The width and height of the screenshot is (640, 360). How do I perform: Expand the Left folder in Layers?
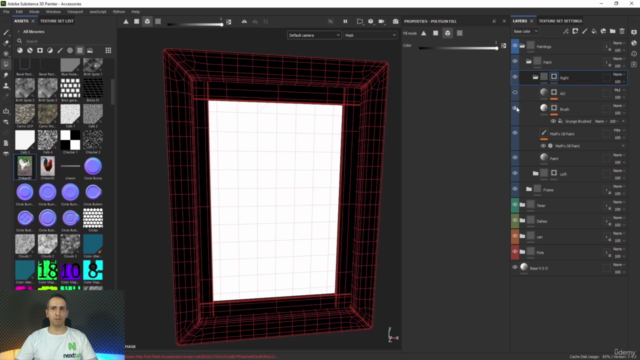coord(535,173)
